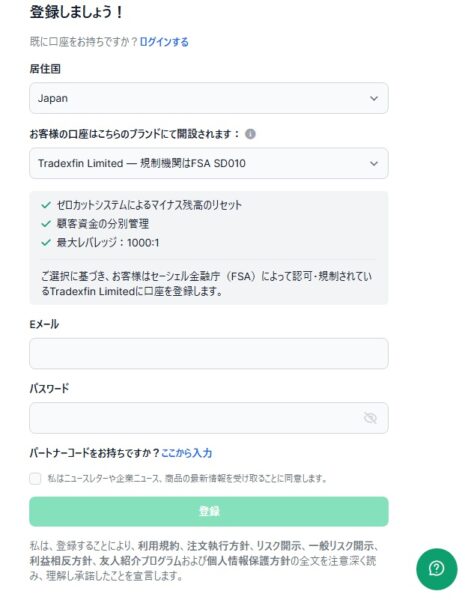
Task: Click the chevron arrow in Japan dropdown
Action: point(374,98)
